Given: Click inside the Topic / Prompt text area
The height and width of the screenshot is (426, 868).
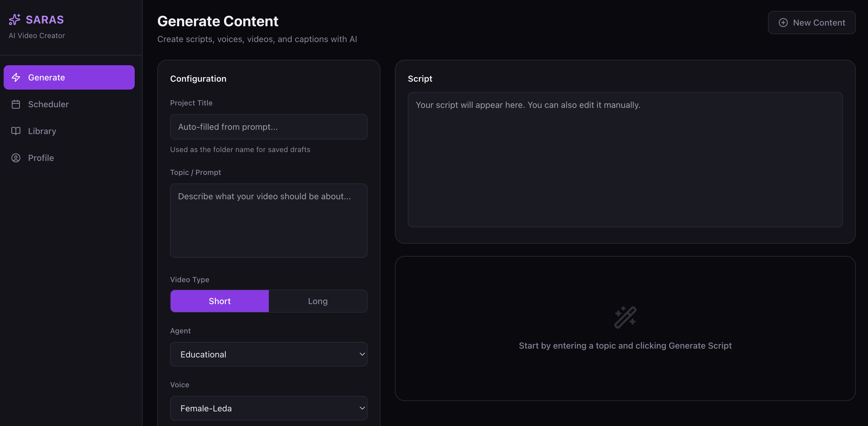Looking at the screenshot, I should coord(268,220).
